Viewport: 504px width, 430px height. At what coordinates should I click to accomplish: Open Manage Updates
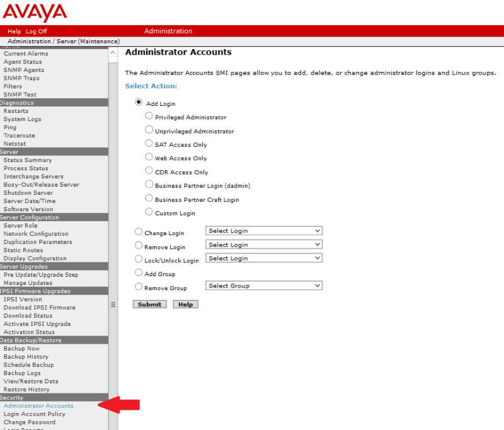pos(28,283)
